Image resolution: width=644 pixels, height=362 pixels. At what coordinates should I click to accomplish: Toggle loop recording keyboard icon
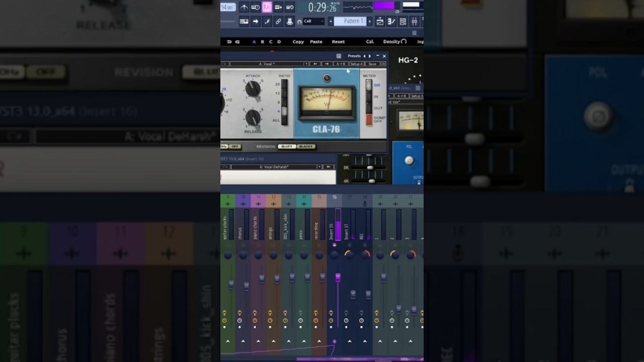290,7
